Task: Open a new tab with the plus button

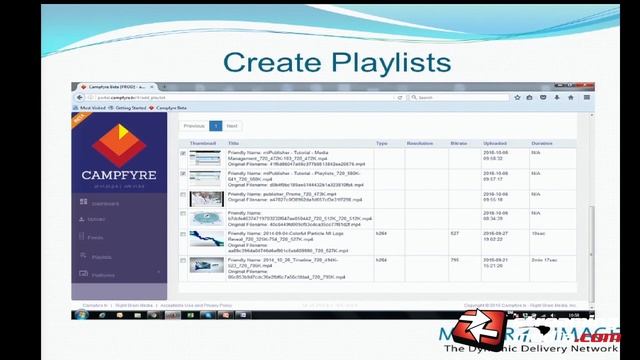Action: click(x=164, y=87)
